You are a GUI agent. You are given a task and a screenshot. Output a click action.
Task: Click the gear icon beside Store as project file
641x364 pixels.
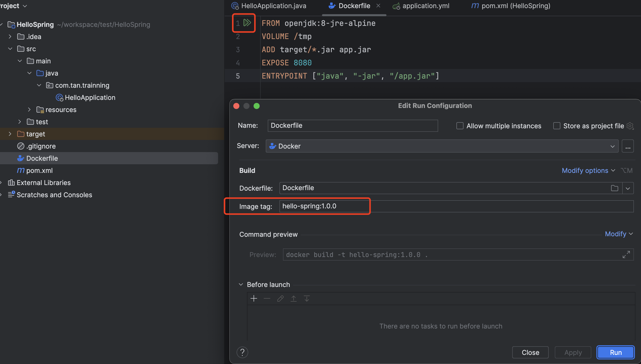pos(630,126)
